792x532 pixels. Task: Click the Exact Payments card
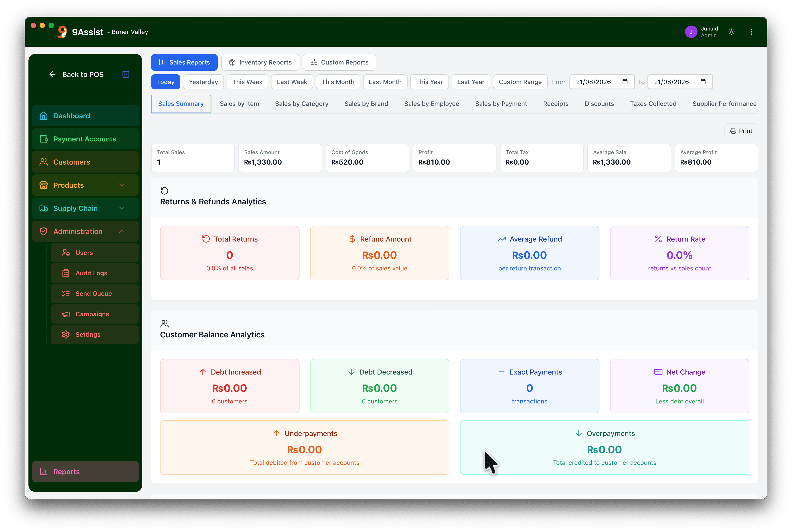529,386
